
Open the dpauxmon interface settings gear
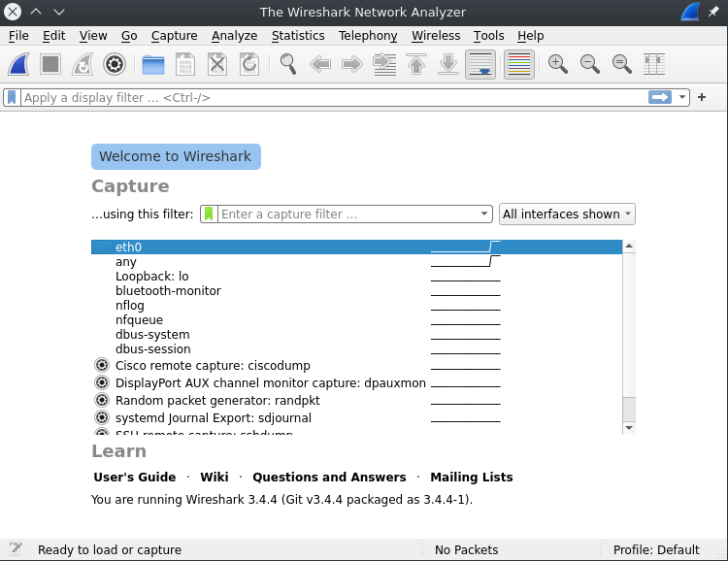pos(102,382)
